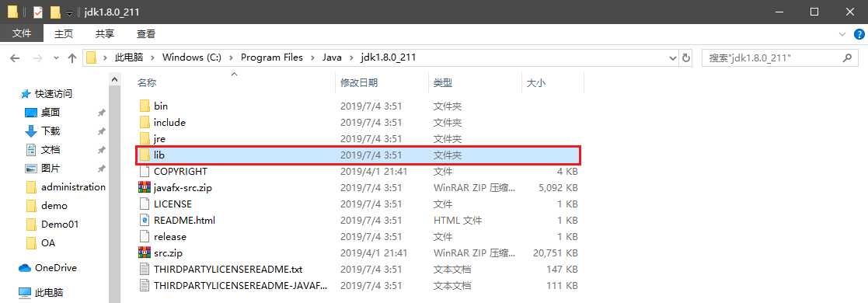Screen dimensions: 868x303
Task: Click the release file icon
Action: (x=145, y=236)
